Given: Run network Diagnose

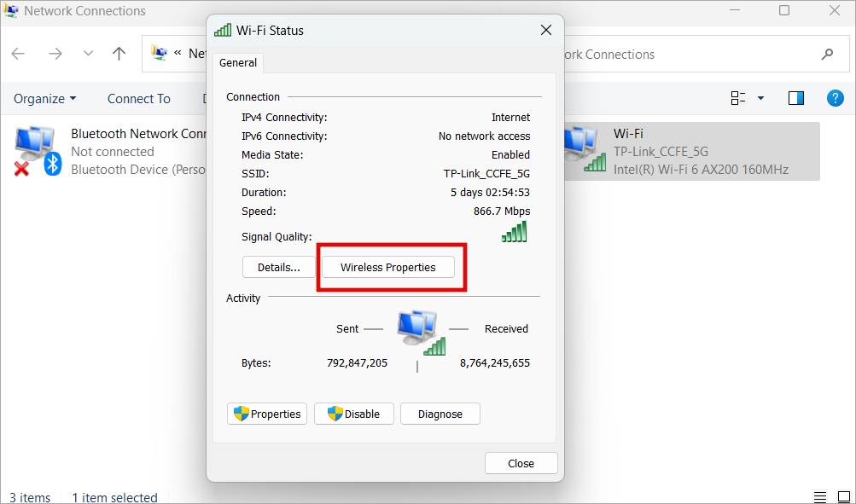Looking at the screenshot, I should coord(440,414).
